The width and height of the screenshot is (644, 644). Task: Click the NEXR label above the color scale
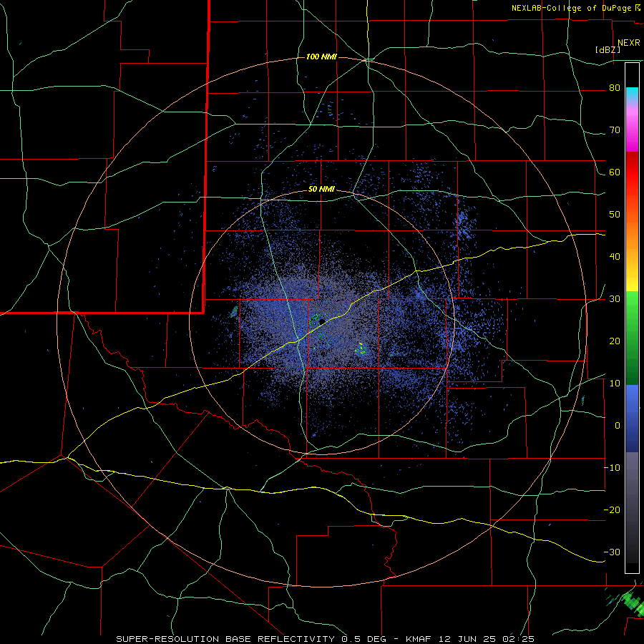[x=629, y=43]
